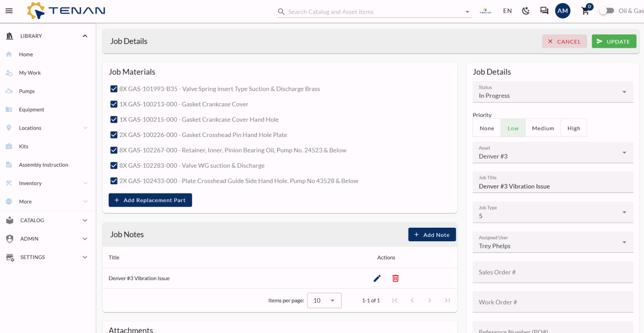The image size is (644, 333).
Task: Click the TENAN logo
Action: (x=66, y=11)
